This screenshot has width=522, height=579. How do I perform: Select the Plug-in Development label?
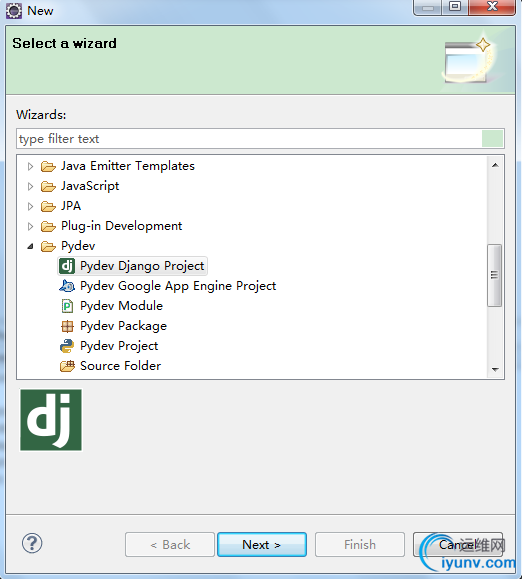121,226
